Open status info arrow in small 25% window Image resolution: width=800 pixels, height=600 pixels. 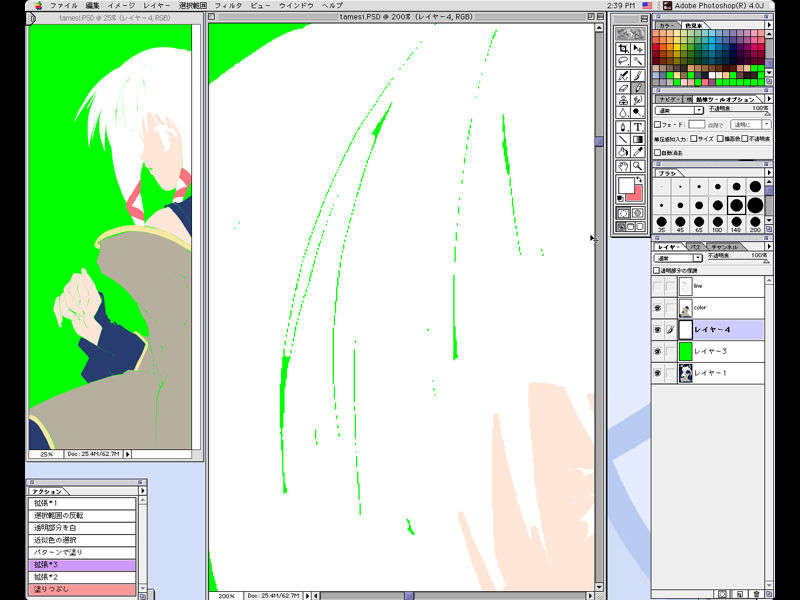(128, 454)
